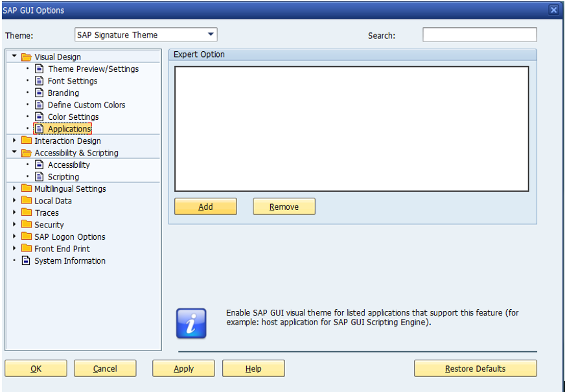Expand the Front End Print node arrow
This screenshot has height=392, width=565.
click(14, 248)
